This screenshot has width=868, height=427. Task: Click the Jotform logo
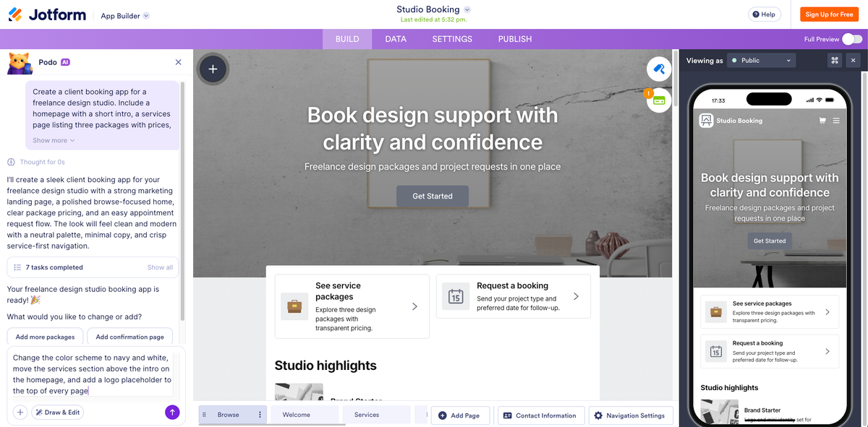(x=48, y=14)
